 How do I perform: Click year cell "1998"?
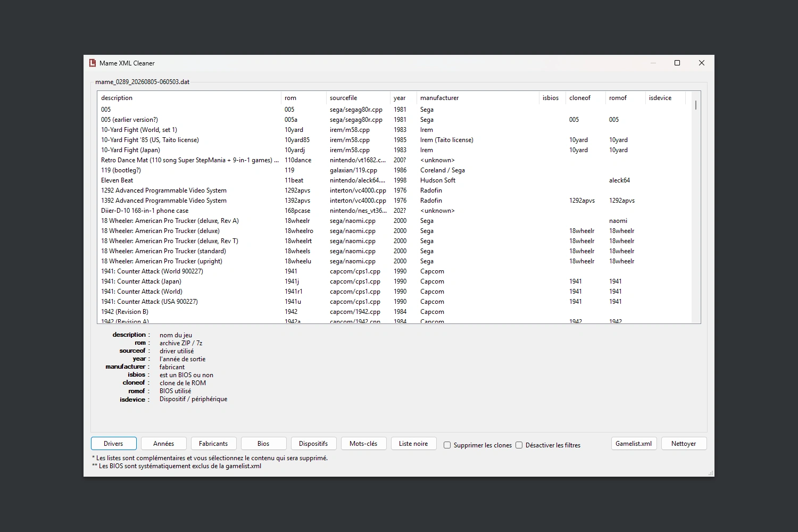(400, 180)
